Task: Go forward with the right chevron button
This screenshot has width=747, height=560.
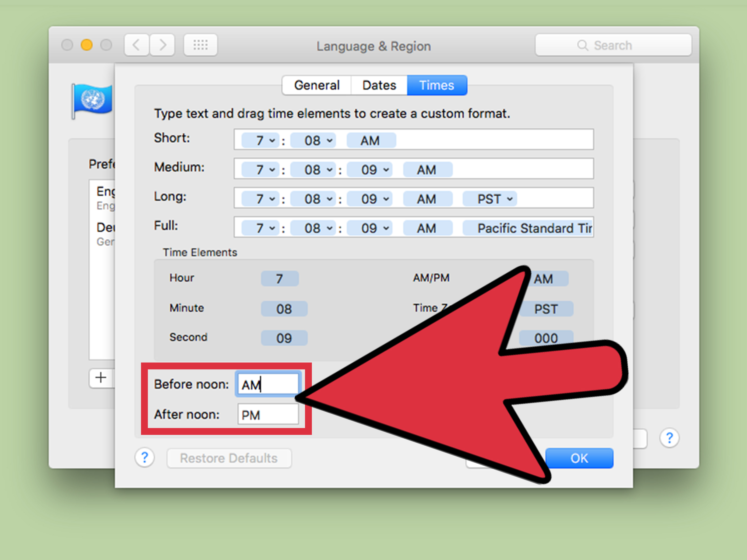Action: (x=162, y=45)
